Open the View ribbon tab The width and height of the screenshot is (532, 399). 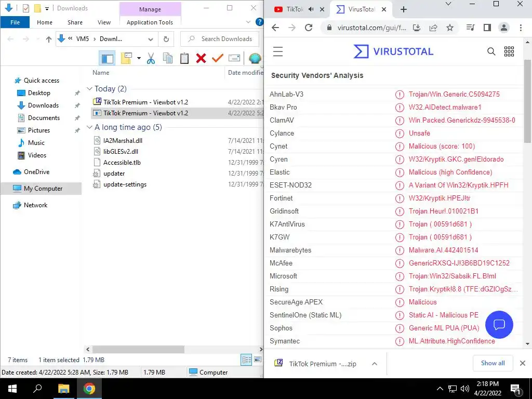click(104, 22)
